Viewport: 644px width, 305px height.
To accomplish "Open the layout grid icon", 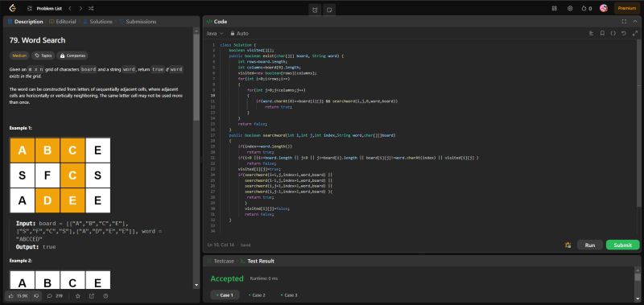I will point(555,8).
